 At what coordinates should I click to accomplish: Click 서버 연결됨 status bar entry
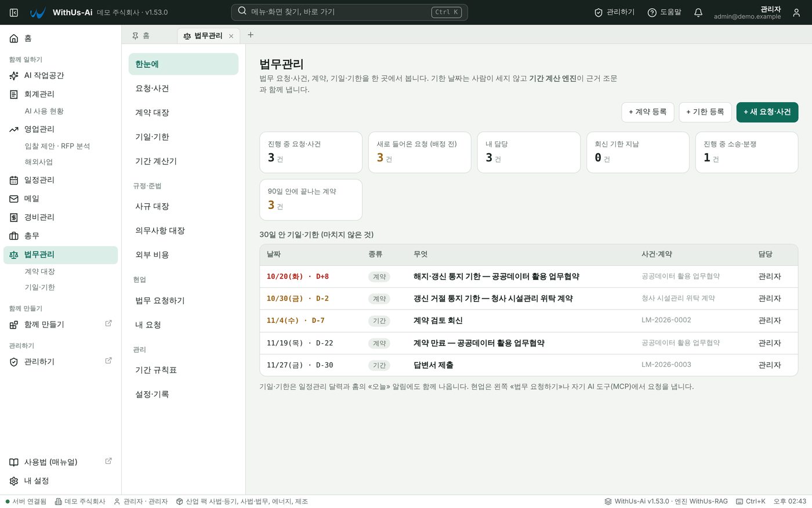pos(26,502)
